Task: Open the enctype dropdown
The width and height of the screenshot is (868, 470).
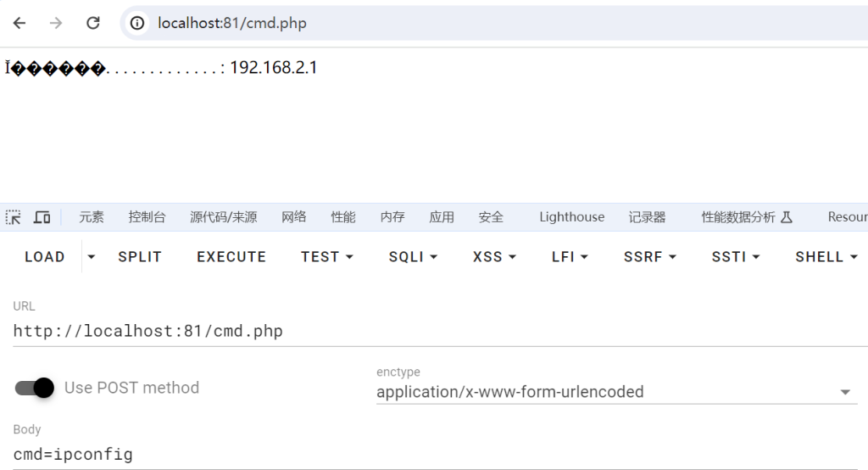Action: [x=617, y=392]
